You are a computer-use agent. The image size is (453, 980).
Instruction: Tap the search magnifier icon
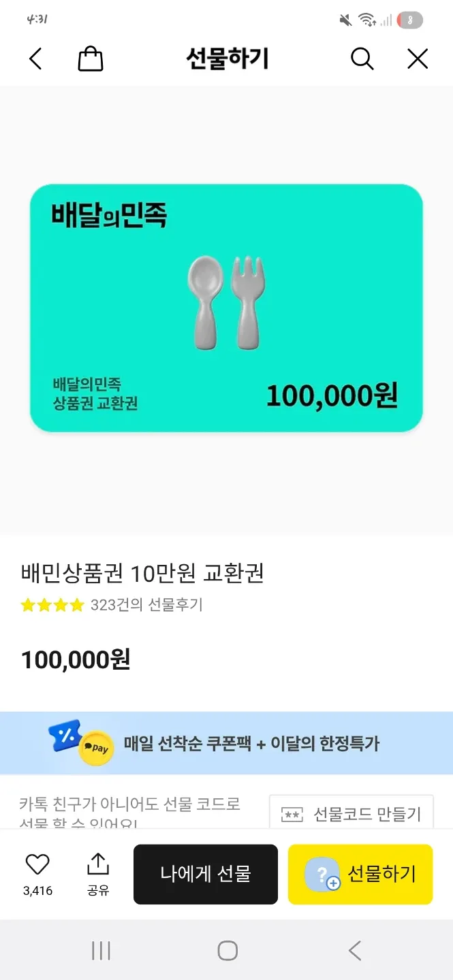pos(362,60)
